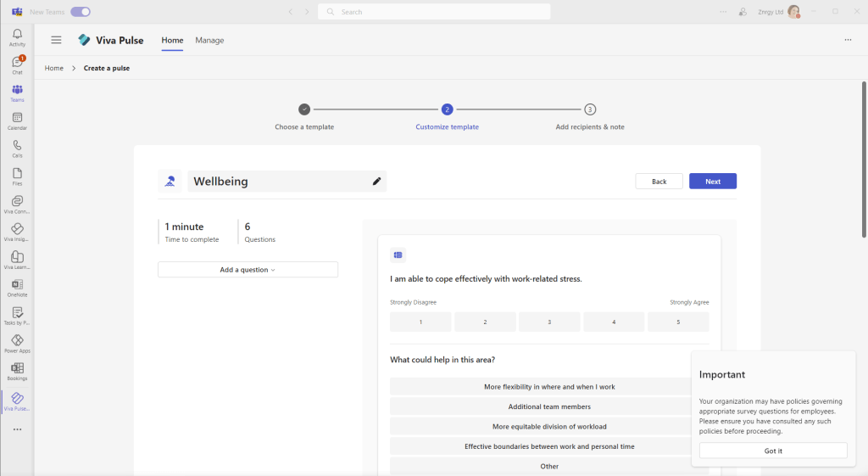
Task: Open Calls in the sidebar
Action: pyautogui.click(x=17, y=148)
